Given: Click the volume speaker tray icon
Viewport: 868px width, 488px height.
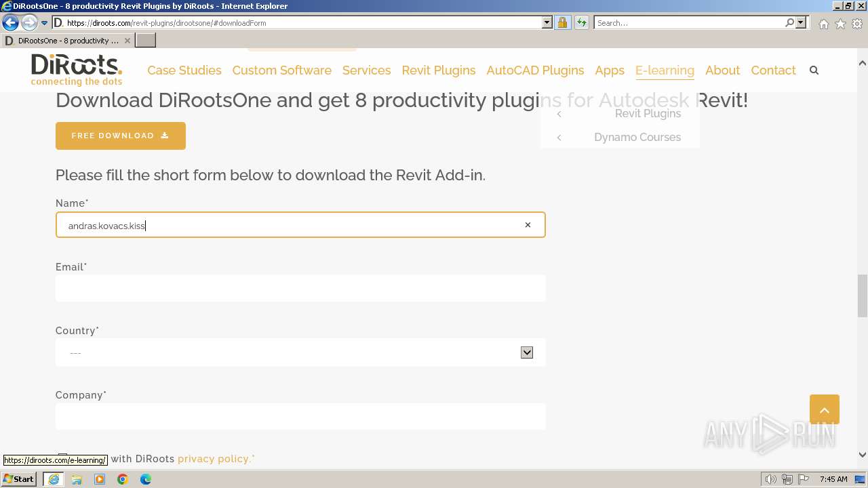Looking at the screenshot, I should click(x=771, y=479).
